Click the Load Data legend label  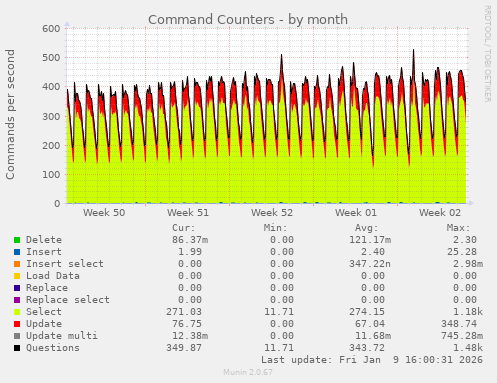pos(53,276)
